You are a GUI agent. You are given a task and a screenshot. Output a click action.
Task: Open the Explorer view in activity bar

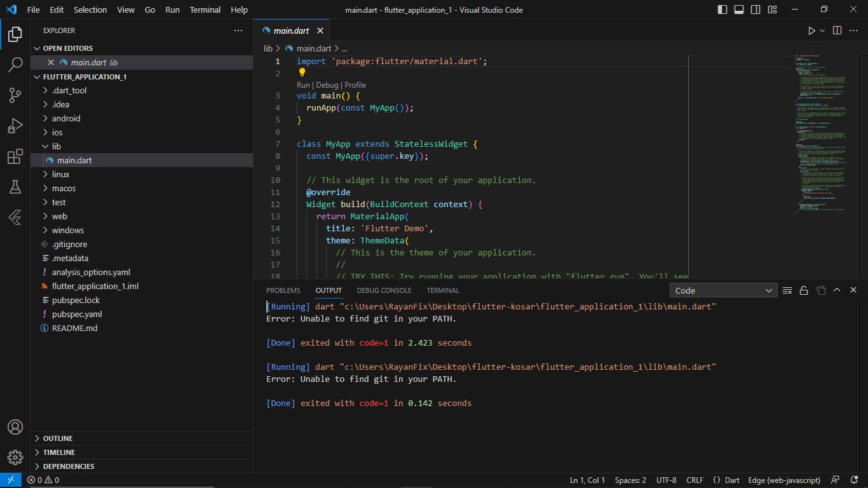(x=15, y=36)
